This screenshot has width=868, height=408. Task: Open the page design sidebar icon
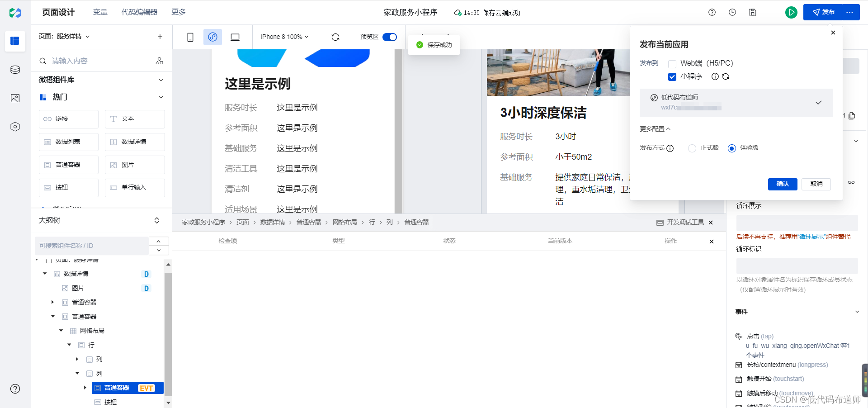pyautogui.click(x=15, y=41)
